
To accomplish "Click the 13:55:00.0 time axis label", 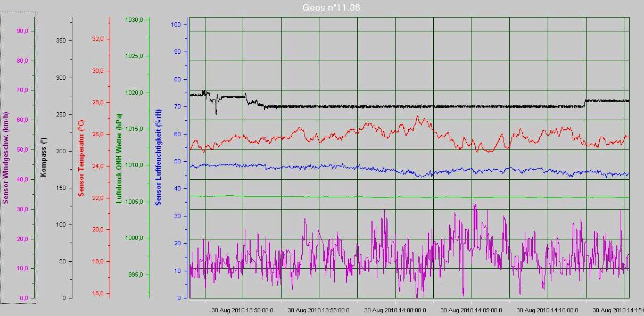I will tap(319, 310).
